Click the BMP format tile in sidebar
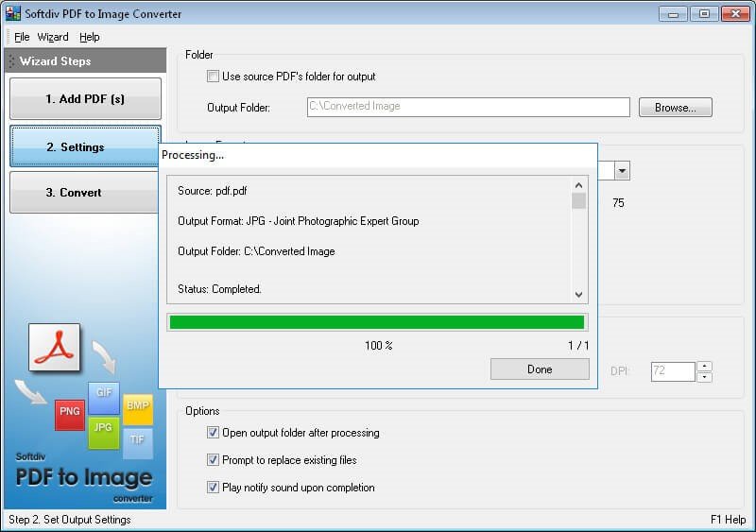 [138, 409]
